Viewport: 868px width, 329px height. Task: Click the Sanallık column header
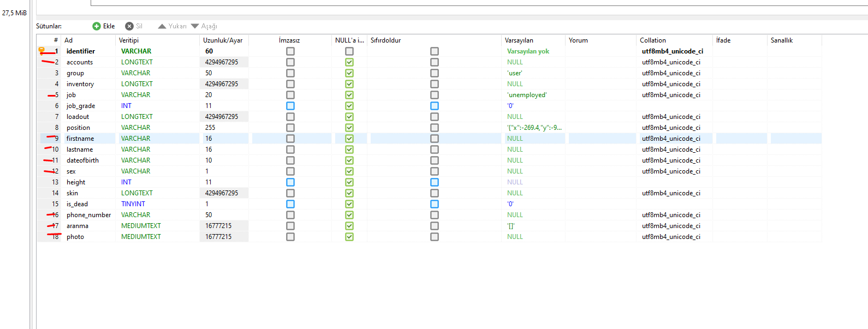(x=782, y=40)
